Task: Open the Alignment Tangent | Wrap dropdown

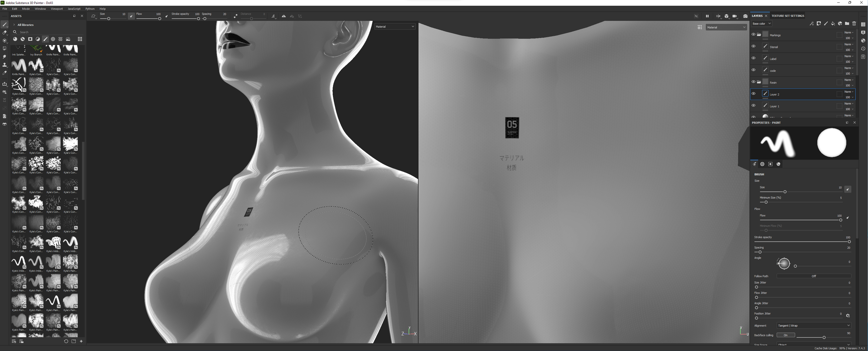Action: tap(813, 326)
